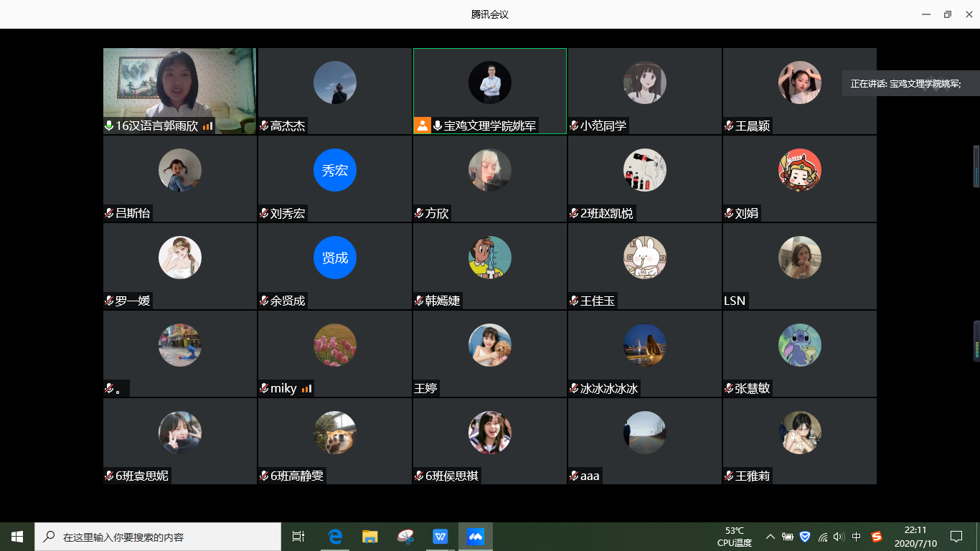Click the Task View icon
Image resolution: width=980 pixels, height=551 pixels.
tap(298, 537)
